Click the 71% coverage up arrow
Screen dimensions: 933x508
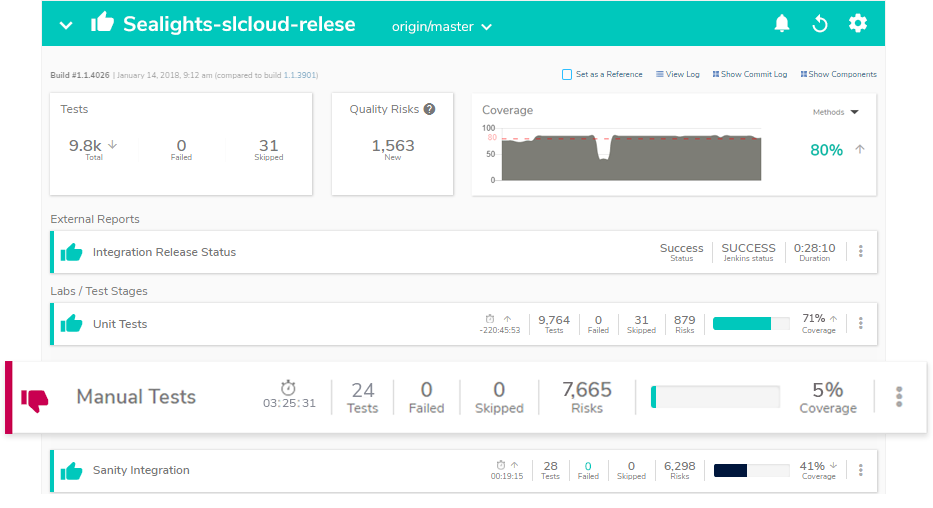click(x=834, y=319)
